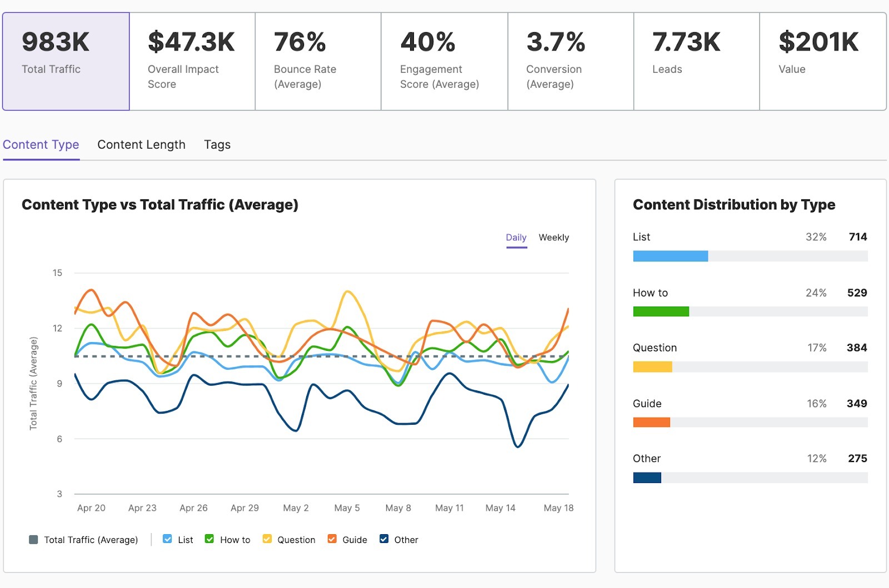The image size is (889, 588).
Task: Select the Content Type tab
Action: [41, 144]
